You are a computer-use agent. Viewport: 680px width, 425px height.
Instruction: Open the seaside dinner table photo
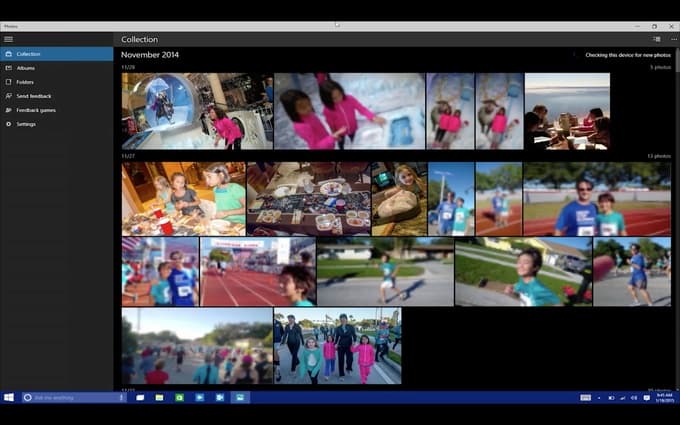[x=567, y=111]
